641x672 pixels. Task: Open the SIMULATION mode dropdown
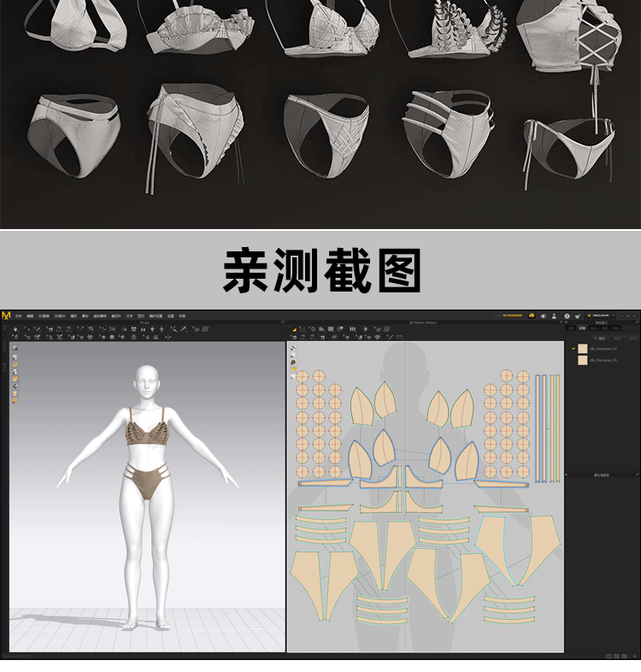coord(613,315)
